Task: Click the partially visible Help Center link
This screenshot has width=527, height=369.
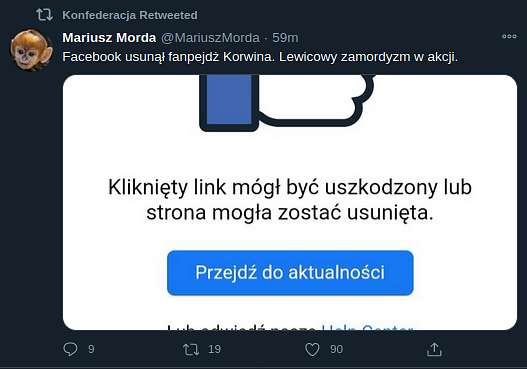Action: (367, 327)
